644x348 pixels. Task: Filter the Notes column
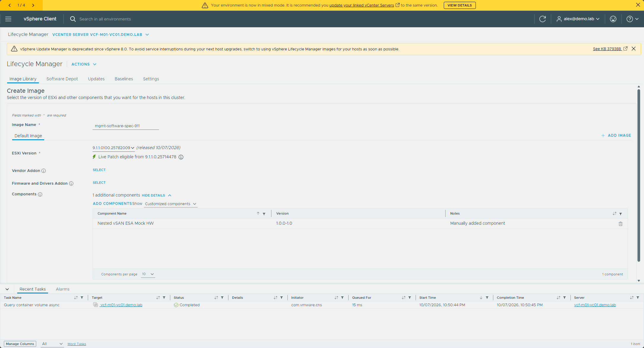point(621,214)
